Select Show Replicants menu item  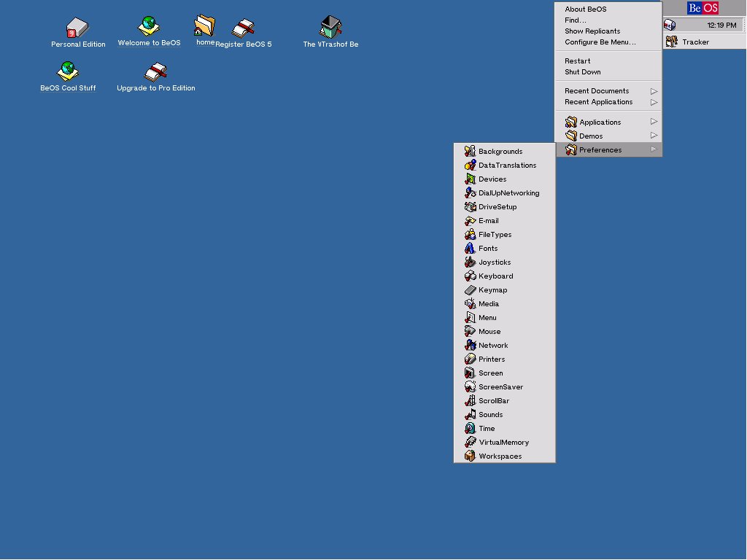(592, 31)
